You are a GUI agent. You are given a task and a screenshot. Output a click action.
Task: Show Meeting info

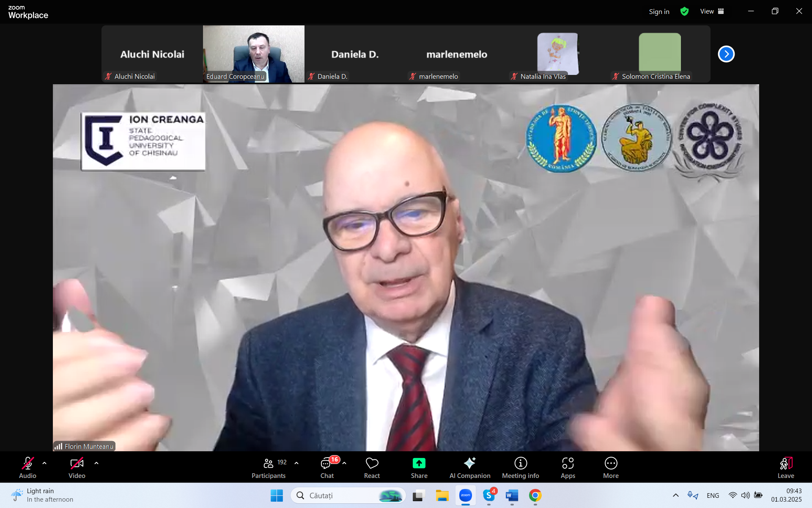520,464
